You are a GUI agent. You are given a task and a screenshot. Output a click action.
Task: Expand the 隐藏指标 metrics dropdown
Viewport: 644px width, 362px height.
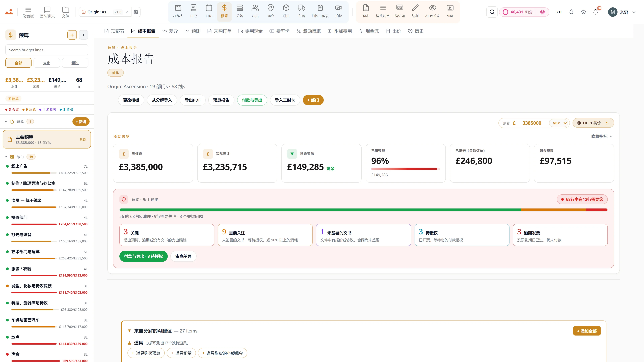(602, 136)
